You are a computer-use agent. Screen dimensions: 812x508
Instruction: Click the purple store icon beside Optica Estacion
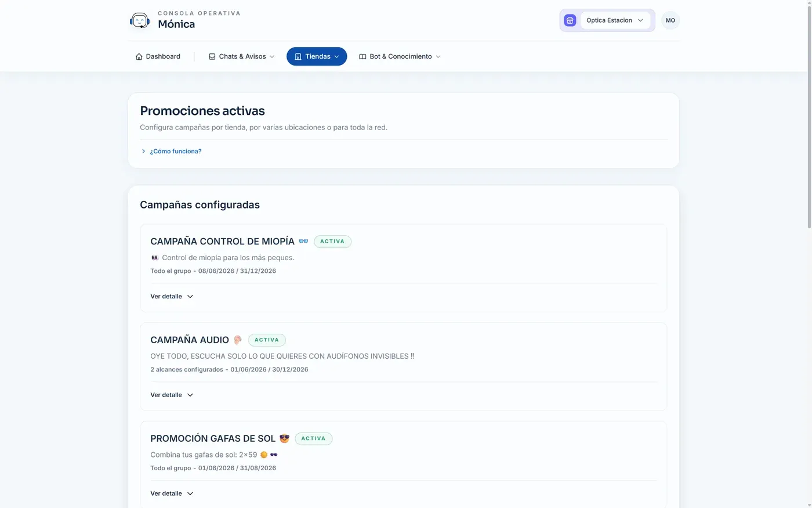pos(570,20)
